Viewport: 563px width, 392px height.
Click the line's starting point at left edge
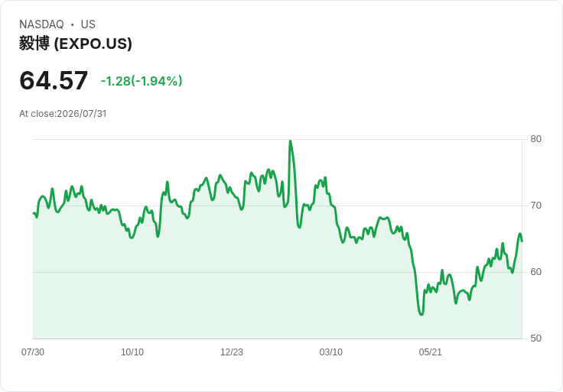coord(34,213)
